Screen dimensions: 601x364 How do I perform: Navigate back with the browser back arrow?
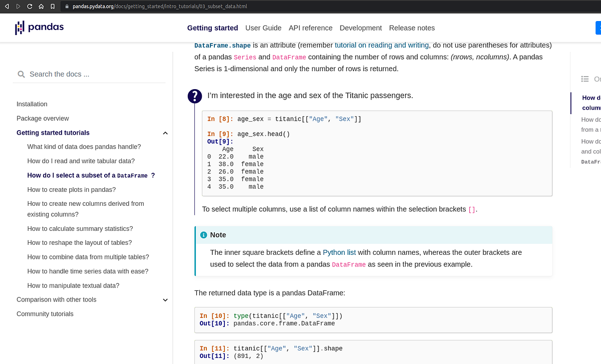6,7
